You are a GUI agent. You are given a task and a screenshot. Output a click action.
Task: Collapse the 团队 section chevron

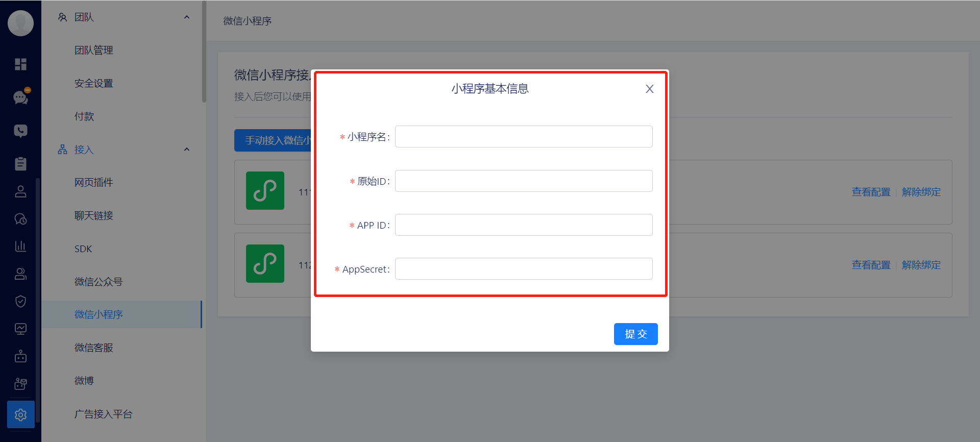[187, 17]
